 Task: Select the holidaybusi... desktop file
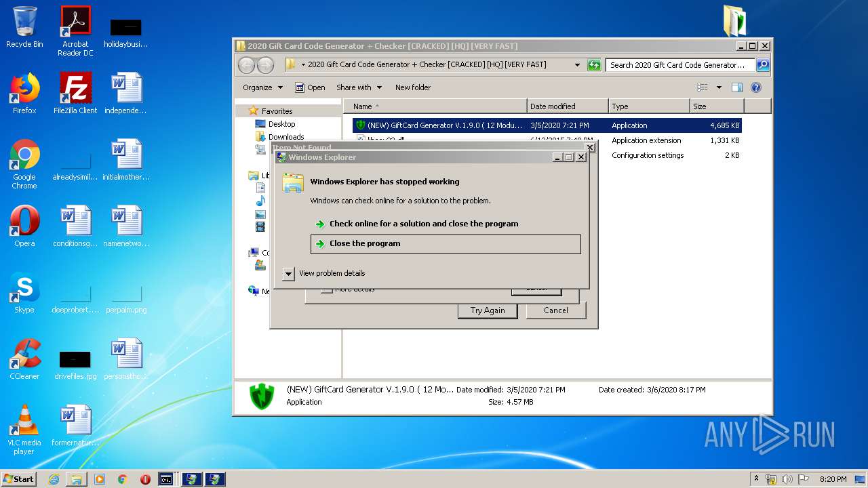coord(126,31)
